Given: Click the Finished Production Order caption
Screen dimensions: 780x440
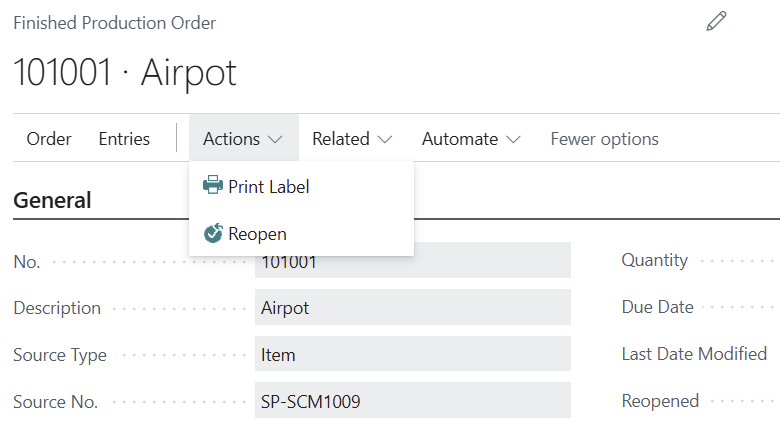Looking at the screenshot, I should tap(115, 22).
